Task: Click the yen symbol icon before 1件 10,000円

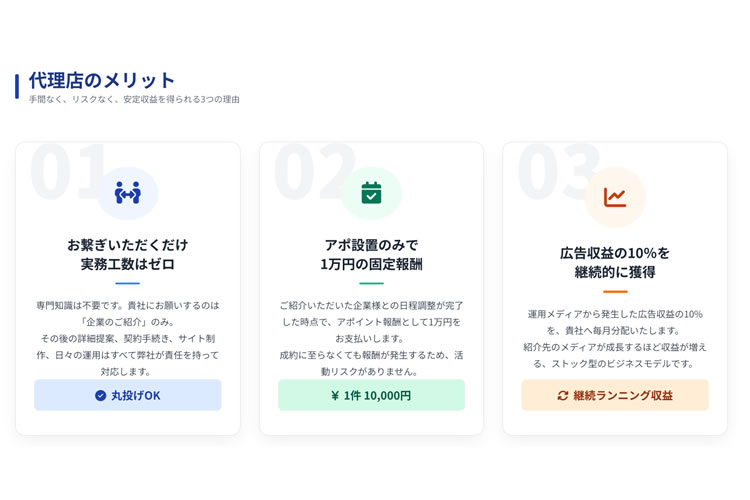Action: (x=335, y=395)
